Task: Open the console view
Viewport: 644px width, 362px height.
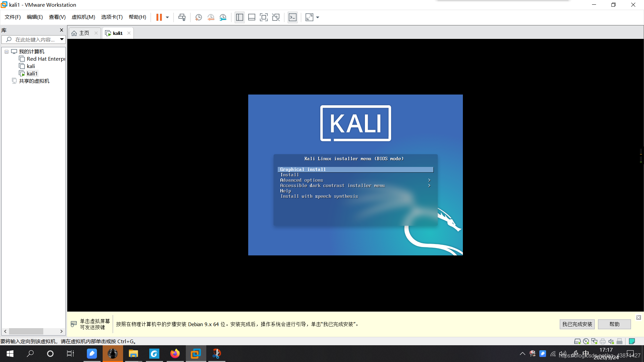Action: [x=292, y=17]
